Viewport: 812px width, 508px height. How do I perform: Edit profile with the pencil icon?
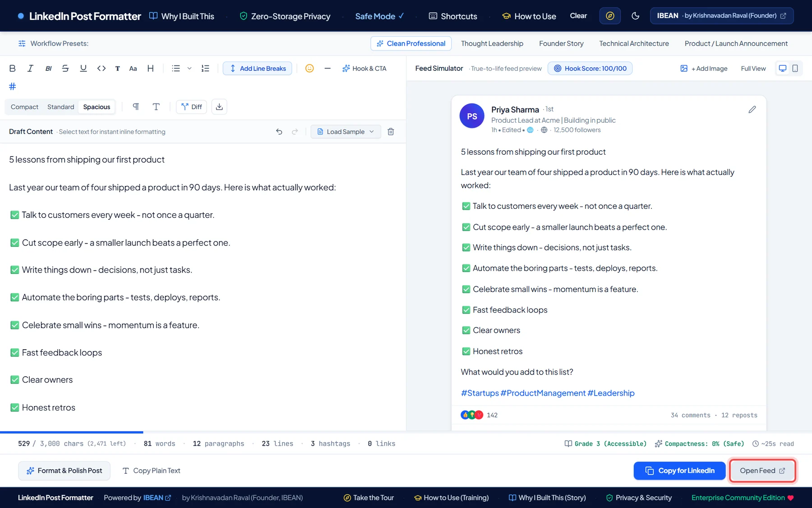752,110
